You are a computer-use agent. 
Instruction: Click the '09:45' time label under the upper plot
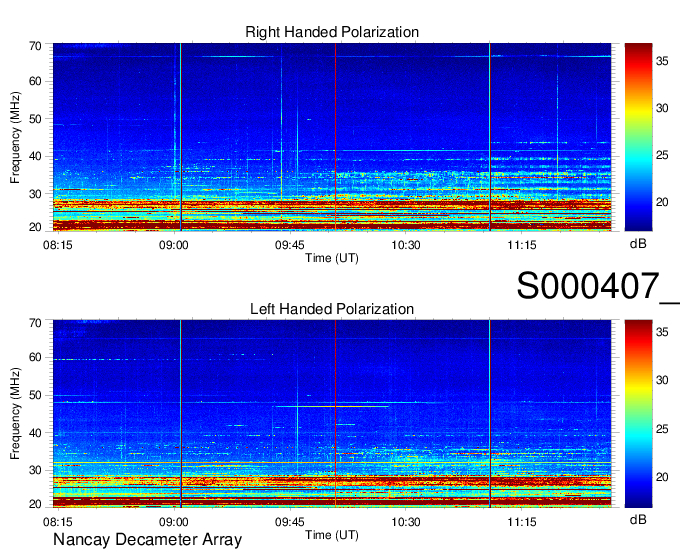click(x=290, y=245)
